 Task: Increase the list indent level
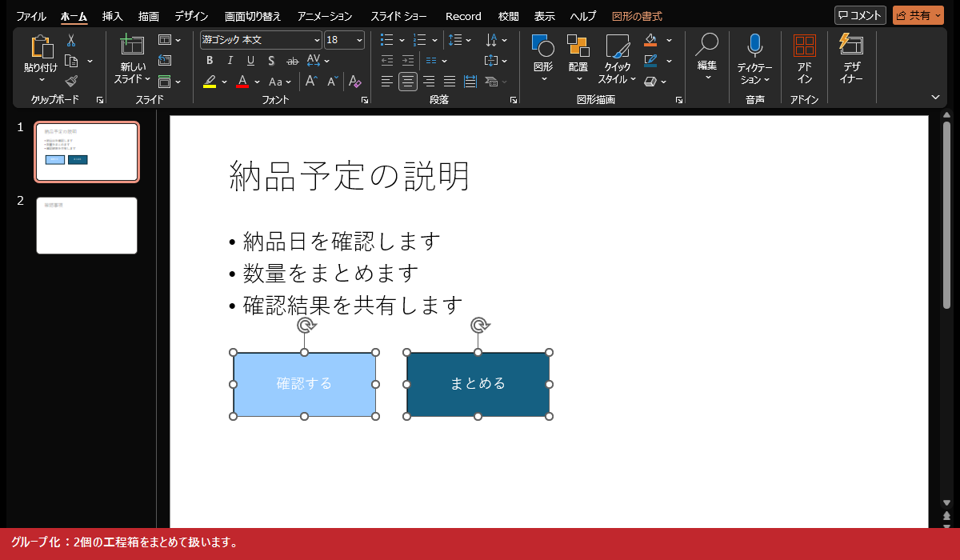pos(408,60)
